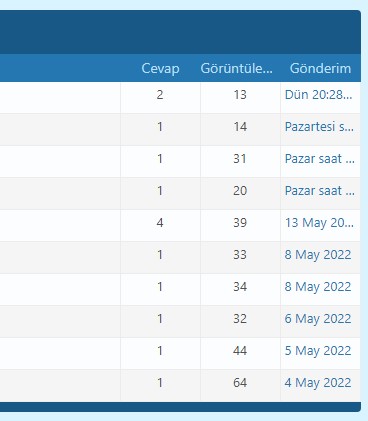Open the 8 May 2022 link beside 33 views
Screen dimensions: 368x421
click(x=318, y=255)
